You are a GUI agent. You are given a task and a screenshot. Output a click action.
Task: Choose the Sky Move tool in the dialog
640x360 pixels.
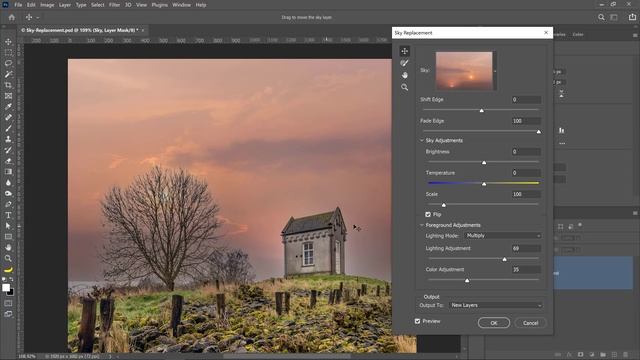click(404, 51)
